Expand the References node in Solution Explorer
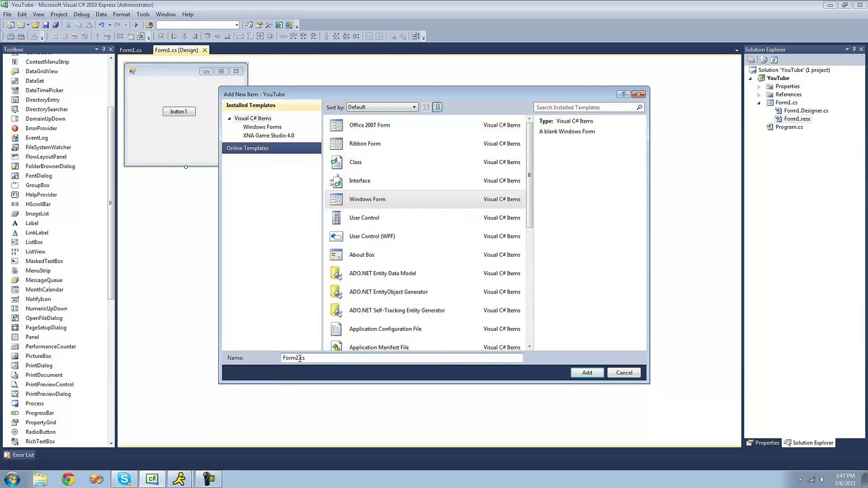Viewport: 868px width, 488px height. (x=759, y=94)
